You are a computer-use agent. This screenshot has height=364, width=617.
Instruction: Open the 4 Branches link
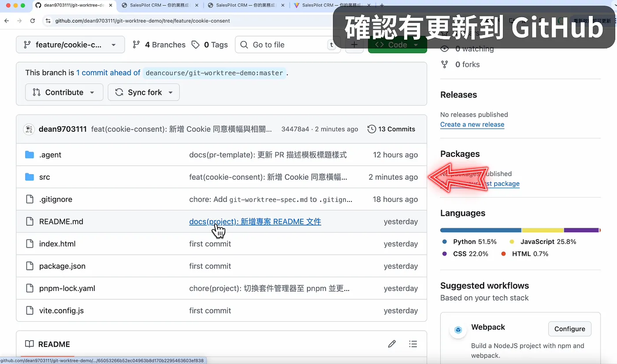point(159,45)
